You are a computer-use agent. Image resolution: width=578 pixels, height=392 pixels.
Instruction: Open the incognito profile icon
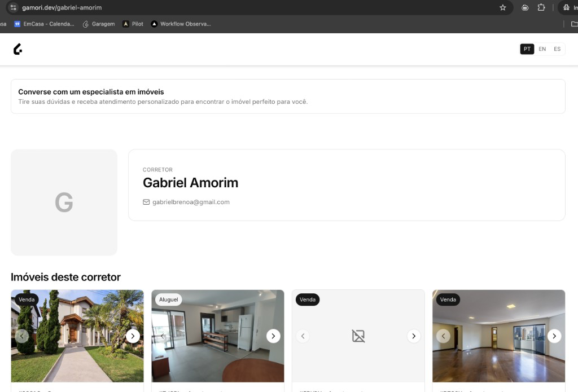pyautogui.click(x=566, y=7)
